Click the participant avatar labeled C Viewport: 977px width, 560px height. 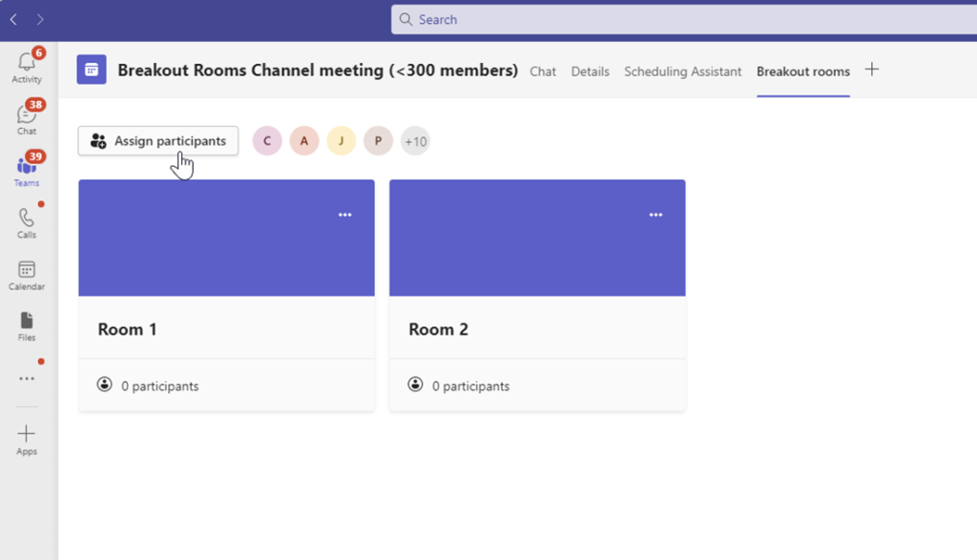click(x=266, y=140)
